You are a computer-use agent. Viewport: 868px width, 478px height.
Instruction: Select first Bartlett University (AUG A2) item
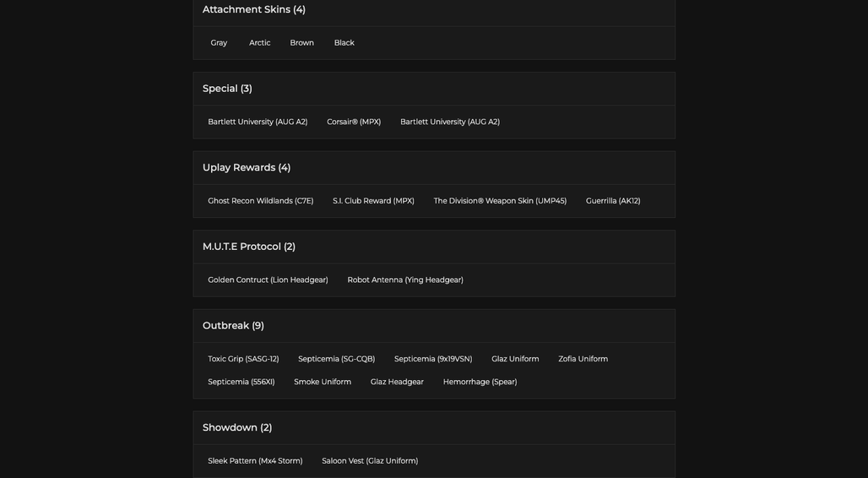[258, 122]
